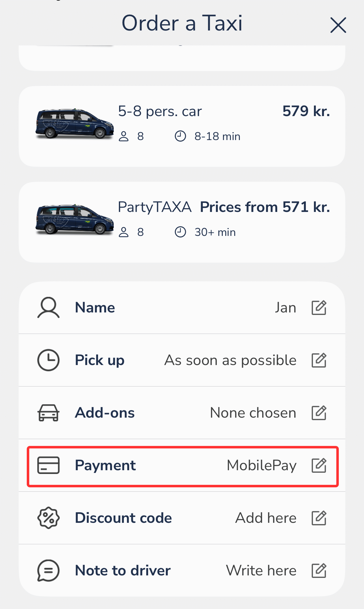
Task: Choose the PartyTAXA vehicle option
Action: tap(182, 222)
